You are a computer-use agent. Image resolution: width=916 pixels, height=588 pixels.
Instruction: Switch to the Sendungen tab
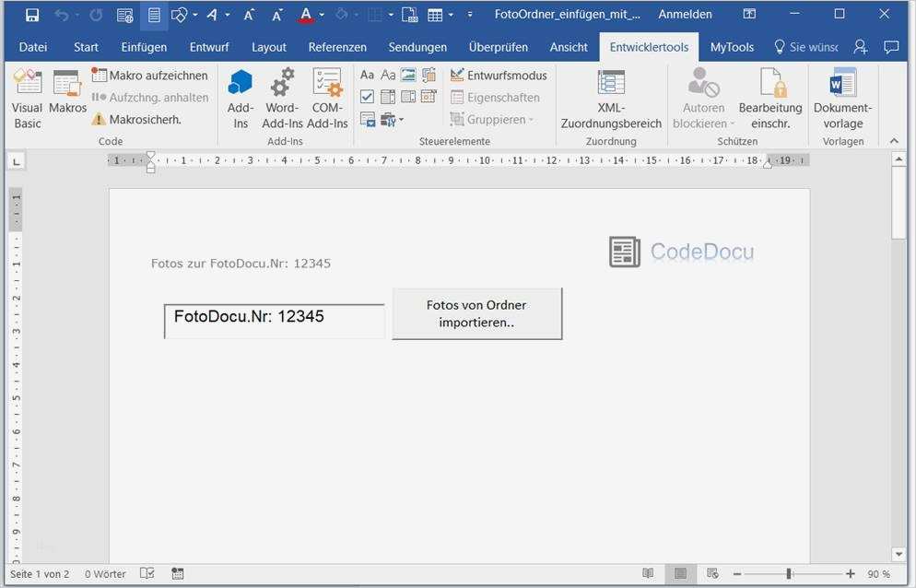(417, 47)
